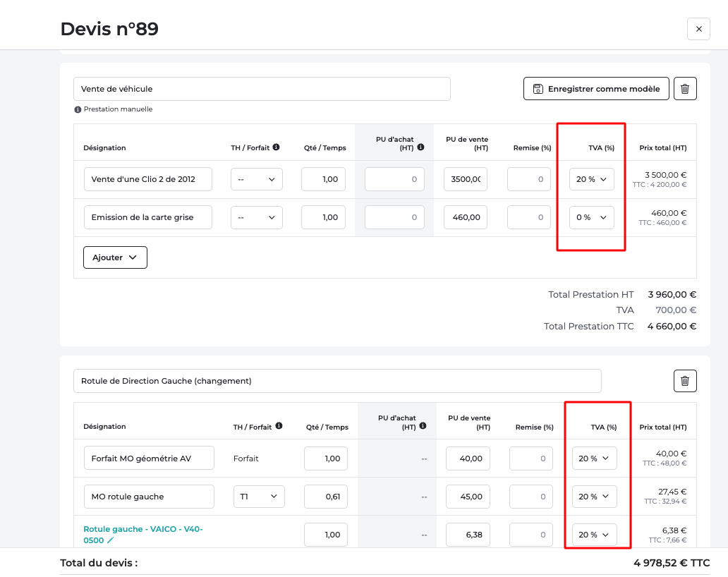728x577 pixels.
Task: Click info icon beside first TH / Forfait header
Action: (276, 147)
